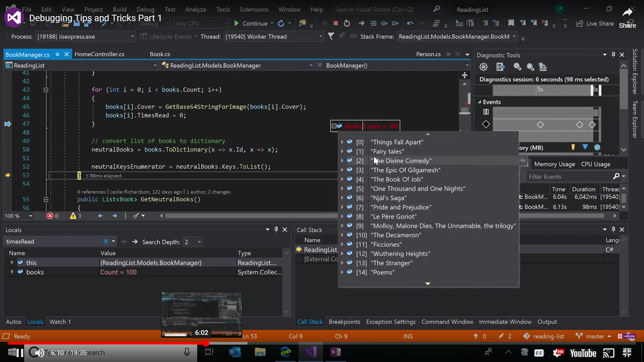Toggle auto-hide pin on Diagnostic Tools

pyautogui.click(x=613, y=55)
